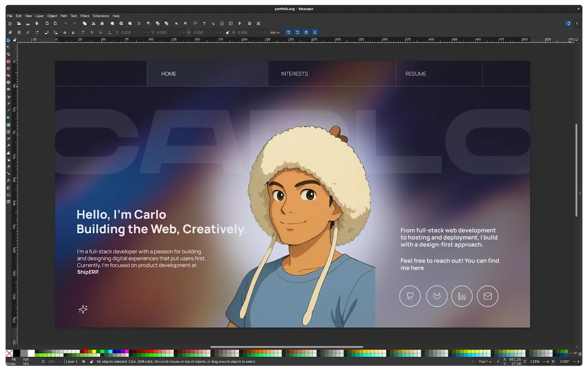Click the RESUME nav item on canvas

pyautogui.click(x=416, y=74)
